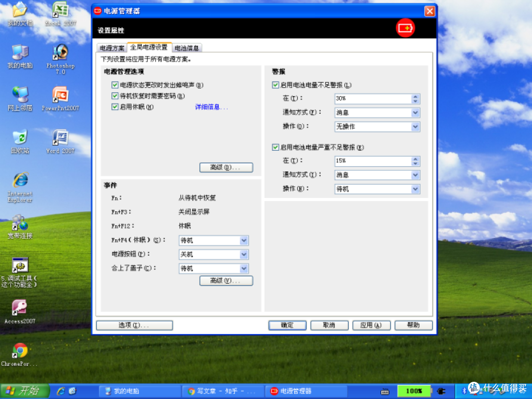Image resolution: width=532 pixels, height=399 pixels.
Task: Click the second quick launch icon next to IE
Action: coord(72,391)
